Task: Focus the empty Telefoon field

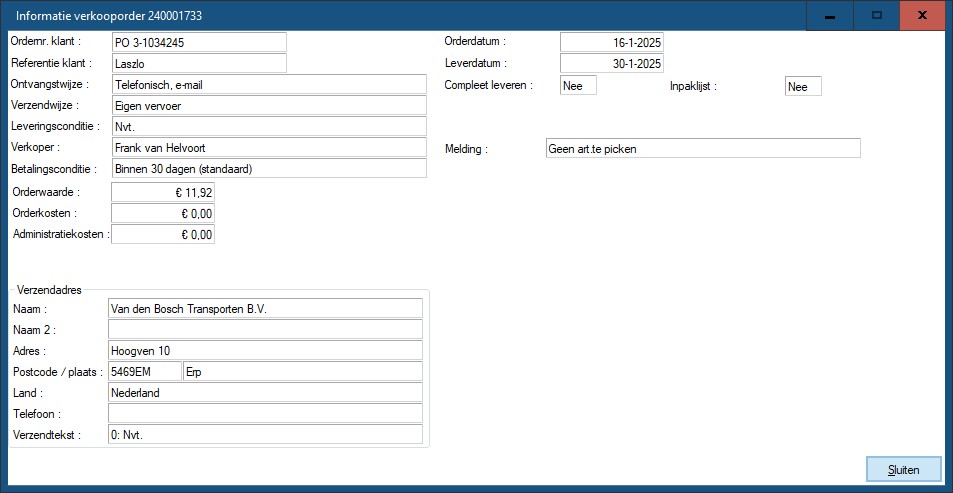Action: tap(265, 413)
